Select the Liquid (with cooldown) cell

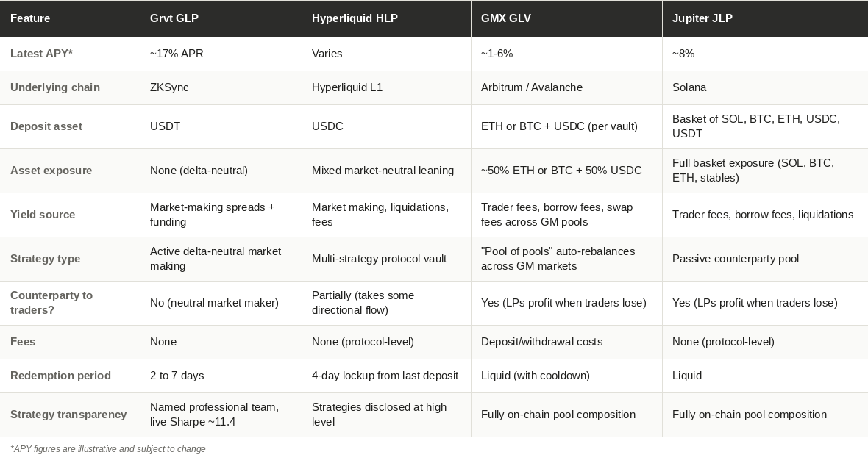pos(567,376)
